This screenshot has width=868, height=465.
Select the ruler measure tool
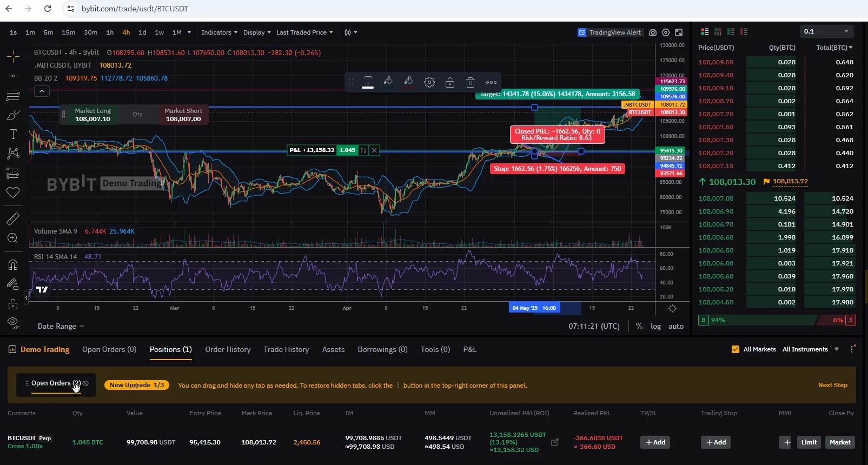pyautogui.click(x=13, y=218)
